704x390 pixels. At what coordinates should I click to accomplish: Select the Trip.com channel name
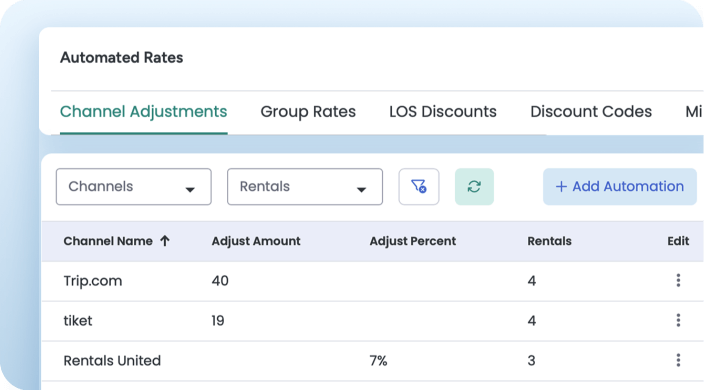(x=92, y=281)
